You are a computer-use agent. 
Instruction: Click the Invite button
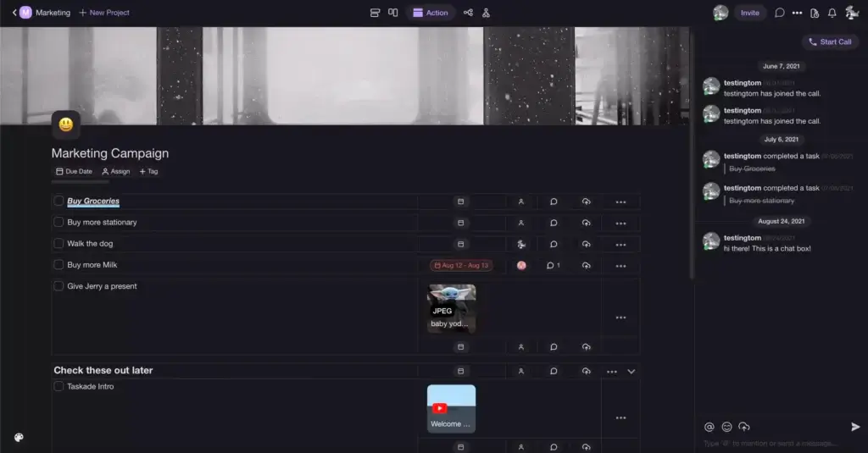(749, 13)
